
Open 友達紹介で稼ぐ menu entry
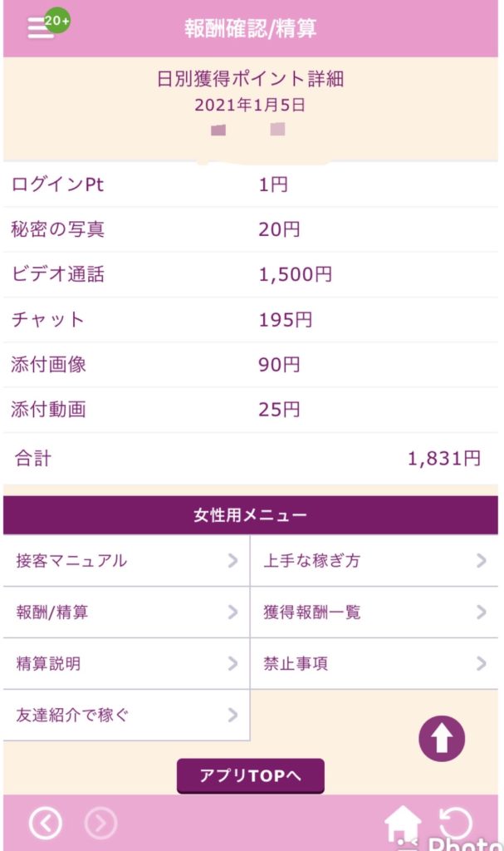coord(126,715)
